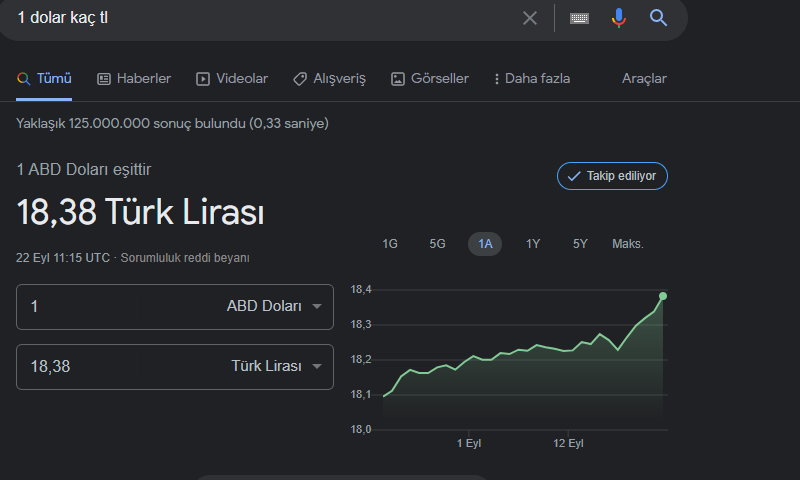Switch to the Görseller tab
The height and width of the screenshot is (480, 800).
(x=430, y=79)
